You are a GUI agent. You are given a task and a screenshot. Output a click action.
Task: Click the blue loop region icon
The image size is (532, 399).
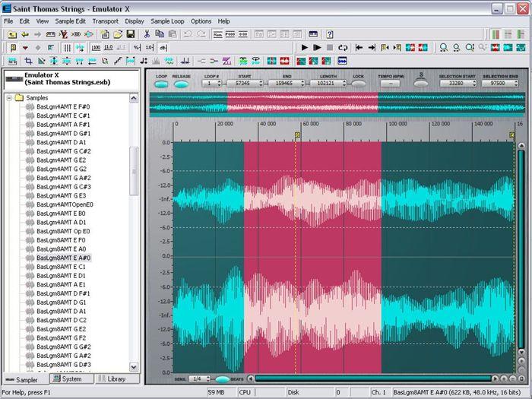click(342, 61)
